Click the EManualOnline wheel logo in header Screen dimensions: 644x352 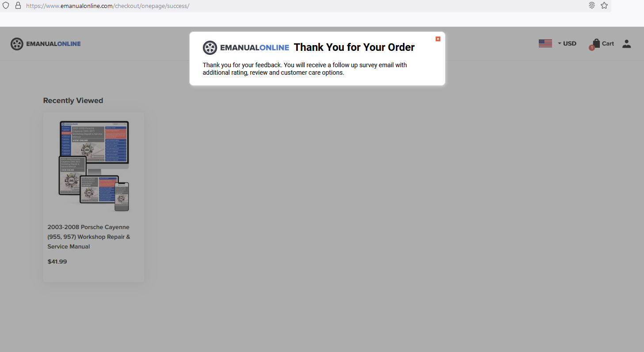(17, 43)
